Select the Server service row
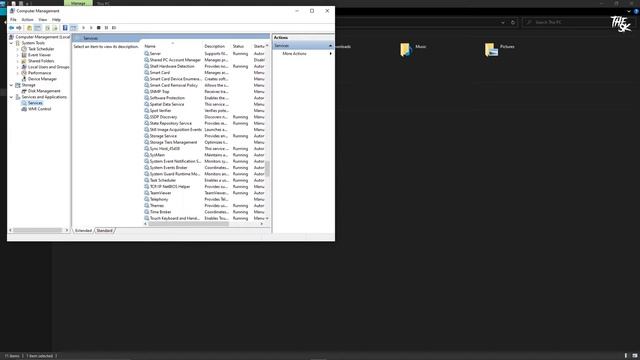Screen dimensions: 640x360 tap(204, 53)
